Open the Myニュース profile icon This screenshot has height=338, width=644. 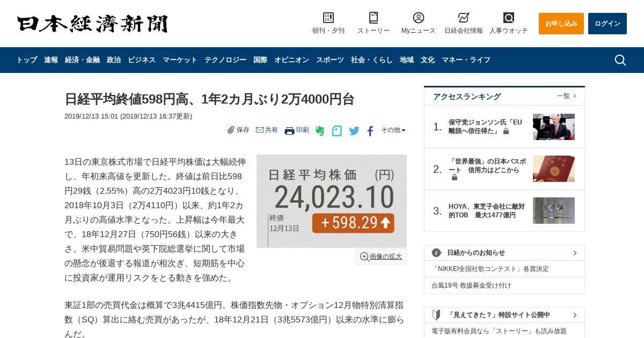tap(419, 18)
